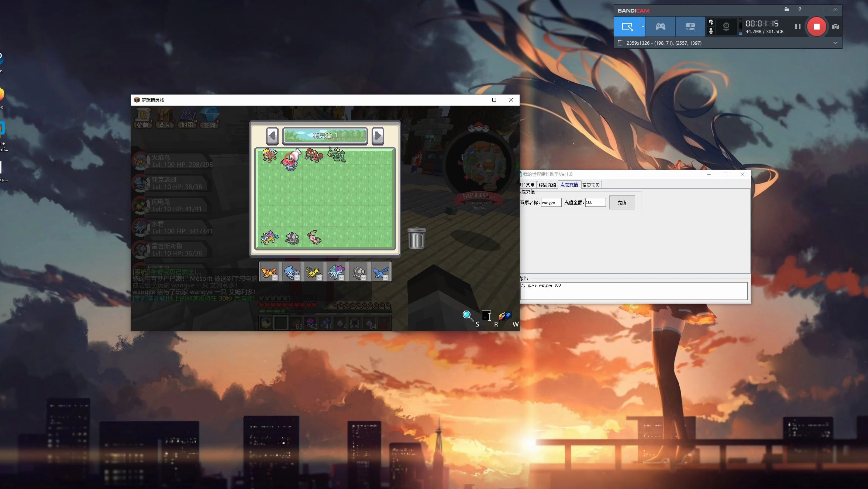Select Bandicam game recording mode
The image size is (868, 489).
pos(660,27)
